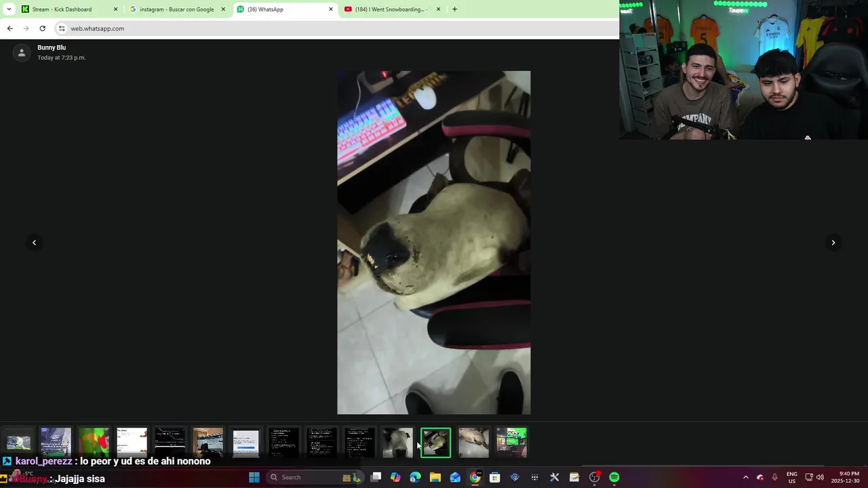Open Outlook mail from taskbar

pyautogui.click(x=455, y=477)
